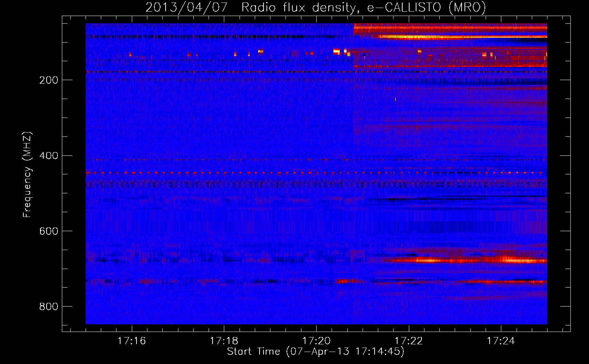This screenshot has height=364, width=589.
Task: Click the '17:18' time axis label
Action: 224,341
